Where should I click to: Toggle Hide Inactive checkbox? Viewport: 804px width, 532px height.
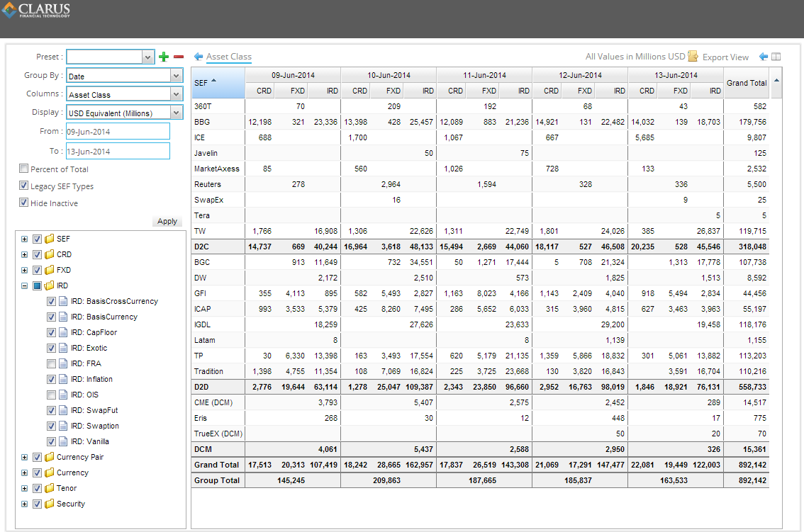click(x=23, y=203)
